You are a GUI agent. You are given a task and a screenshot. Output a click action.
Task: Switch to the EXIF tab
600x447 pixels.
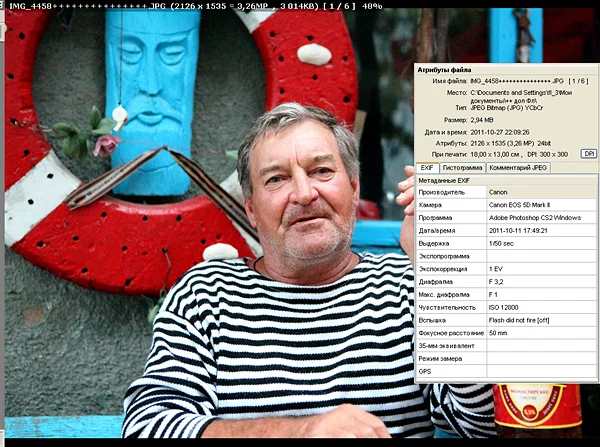(427, 168)
